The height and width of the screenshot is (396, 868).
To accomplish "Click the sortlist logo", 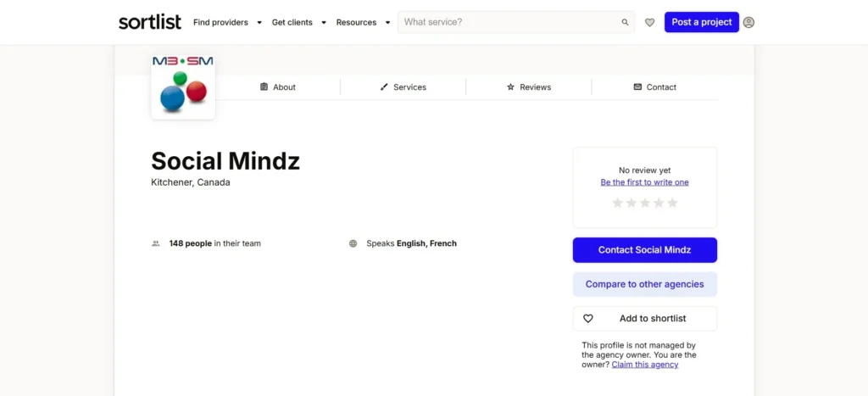I will click(x=149, y=22).
